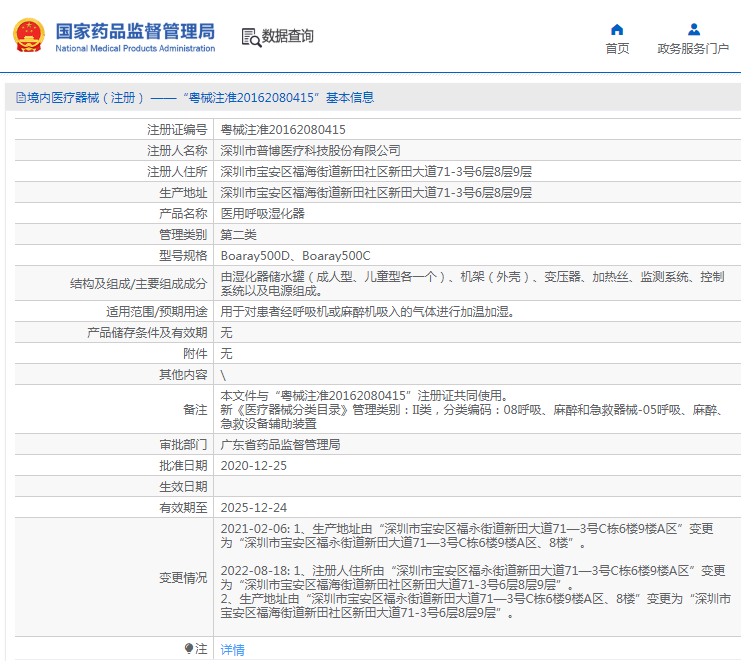741x661 pixels.
Task: Click the 管理类别 label
Action: 183,235
